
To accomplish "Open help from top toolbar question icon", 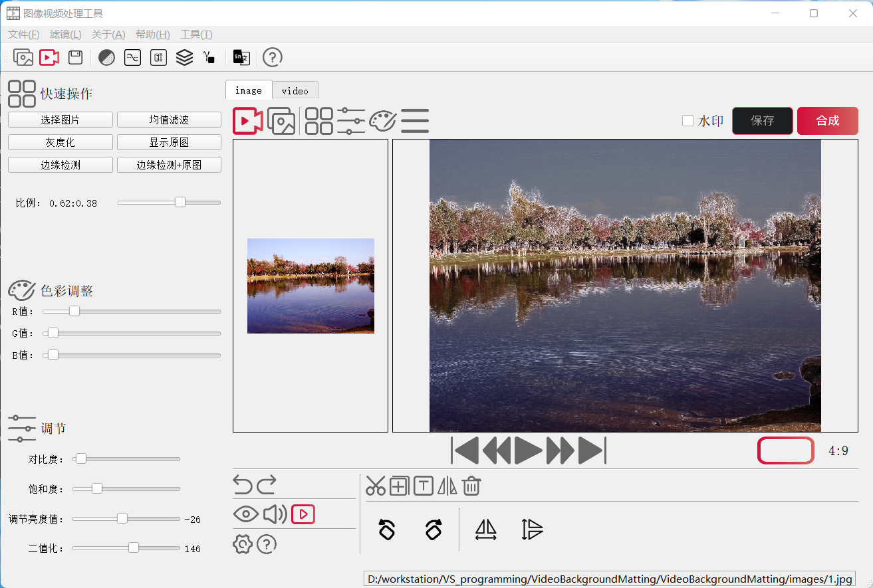I will (x=273, y=58).
